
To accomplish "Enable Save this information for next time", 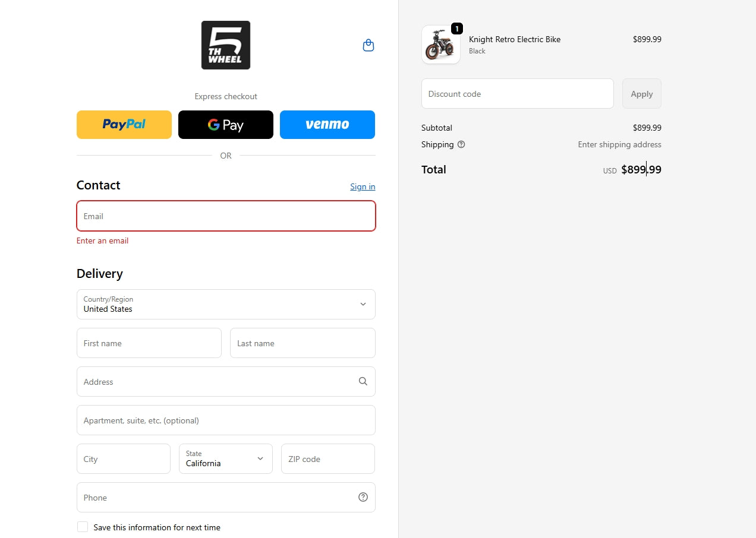I will click(83, 527).
